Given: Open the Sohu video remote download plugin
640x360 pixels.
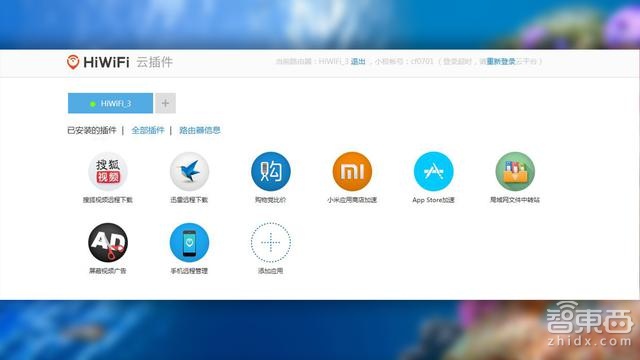Looking at the screenshot, I should (x=108, y=171).
